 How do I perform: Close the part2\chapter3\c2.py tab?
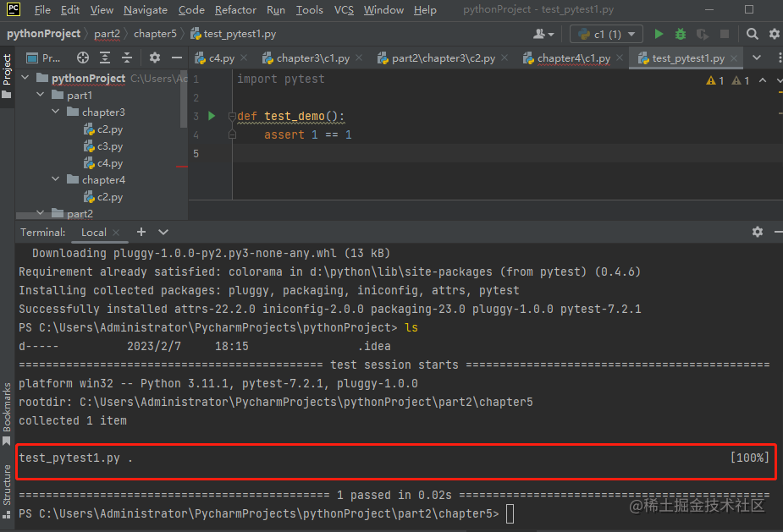pos(505,58)
